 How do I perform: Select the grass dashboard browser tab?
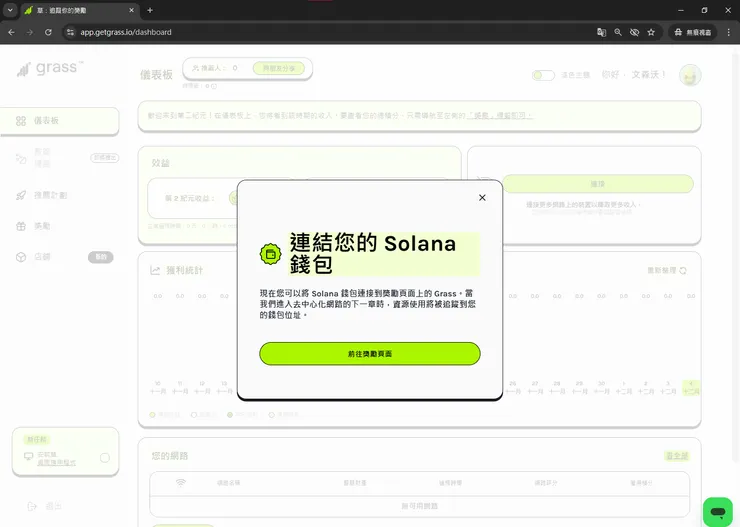tap(80, 10)
